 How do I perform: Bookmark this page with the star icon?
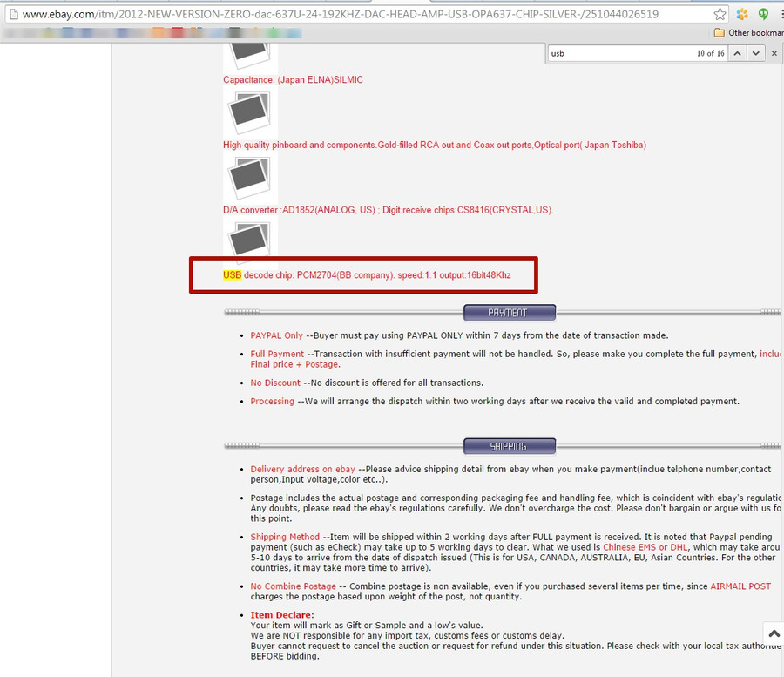pyautogui.click(x=720, y=14)
